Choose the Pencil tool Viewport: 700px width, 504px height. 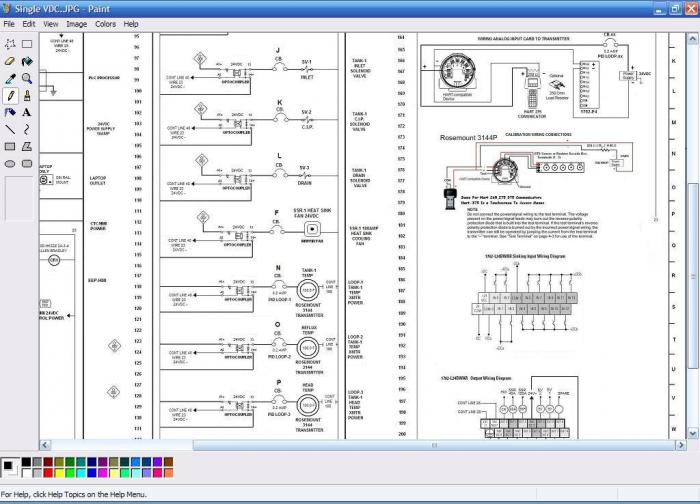[x=10, y=95]
